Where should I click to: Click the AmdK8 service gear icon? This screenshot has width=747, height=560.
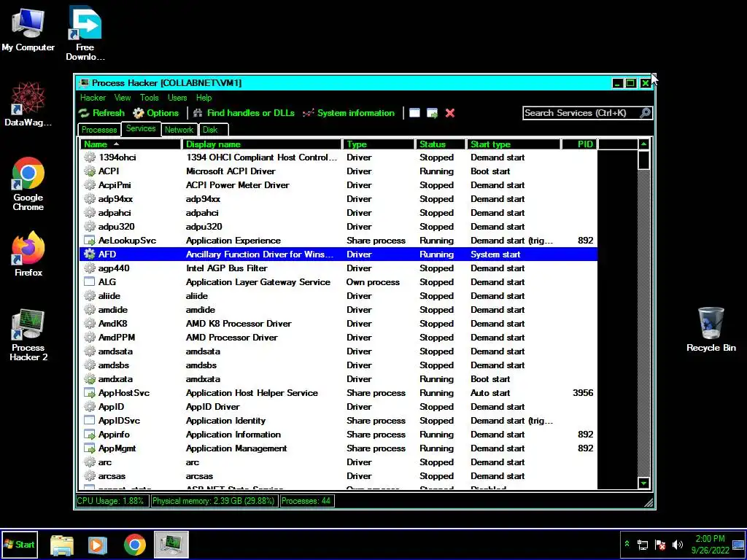pyautogui.click(x=90, y=323)
